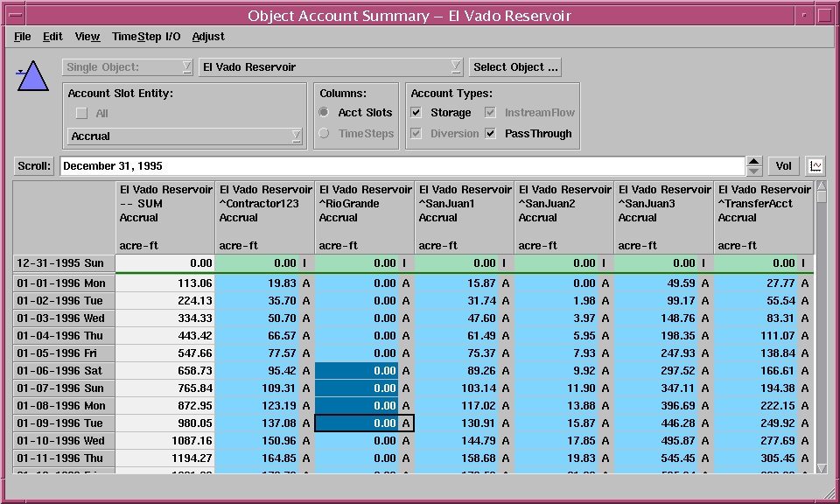The height and width of the screenshot is (504, 840).
Task: Open the window menu icon in title bar
Action: pos(16,15)
